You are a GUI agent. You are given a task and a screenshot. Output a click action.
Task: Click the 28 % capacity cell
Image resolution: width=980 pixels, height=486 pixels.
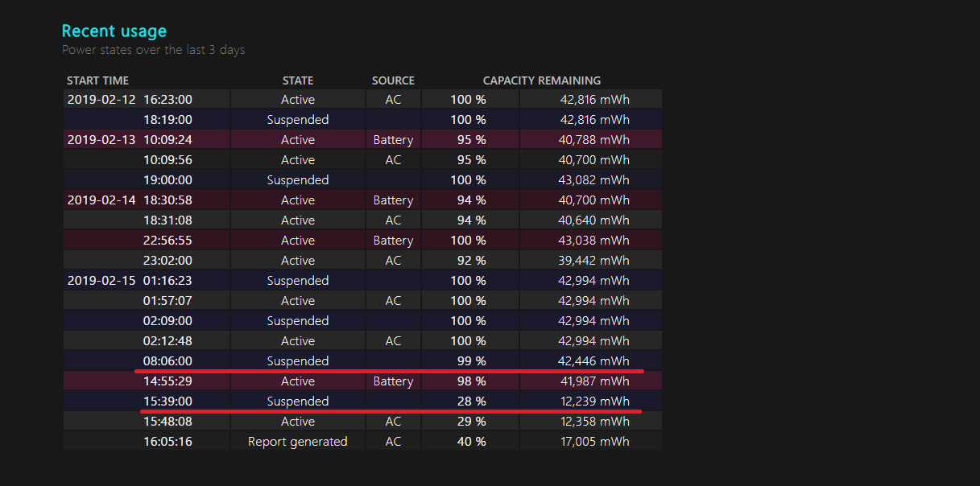point(470,402)
